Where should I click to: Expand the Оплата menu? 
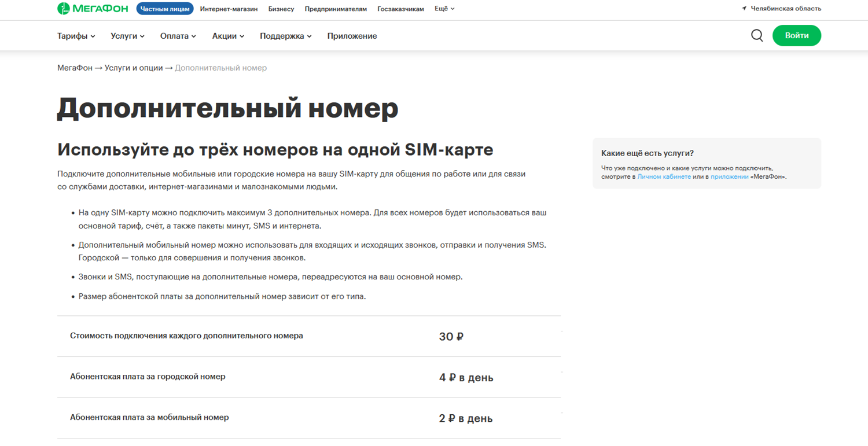coord(178,36)
